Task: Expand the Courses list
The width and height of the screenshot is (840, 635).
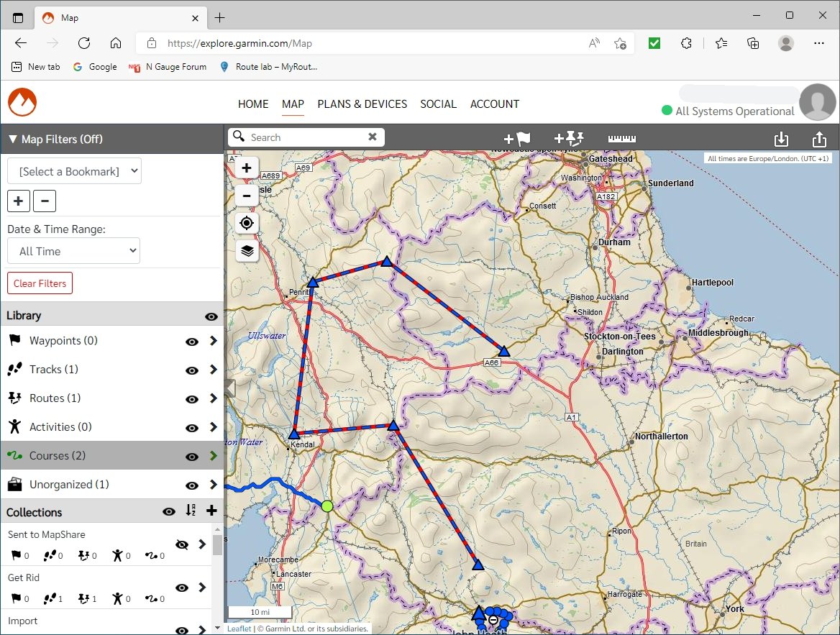Action: pyautogui.click(x=214, y=456)
